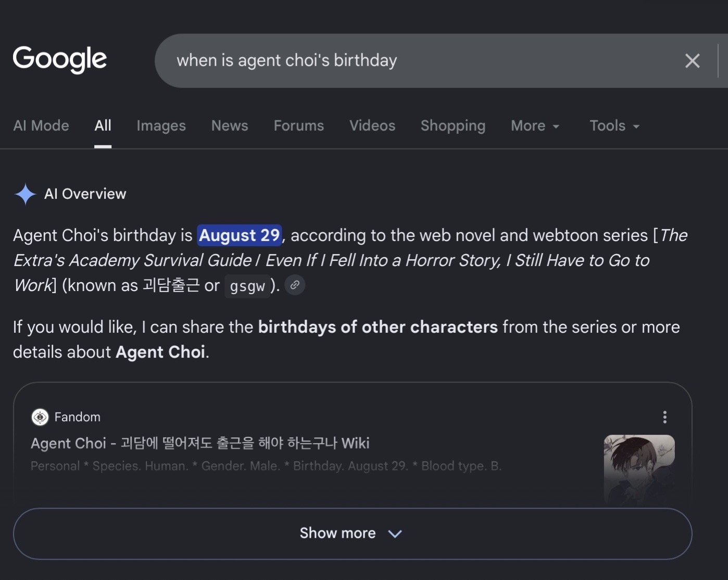Screen dimensions: 728x580
Task: Click the Google logo
Action: coord(59,59)
